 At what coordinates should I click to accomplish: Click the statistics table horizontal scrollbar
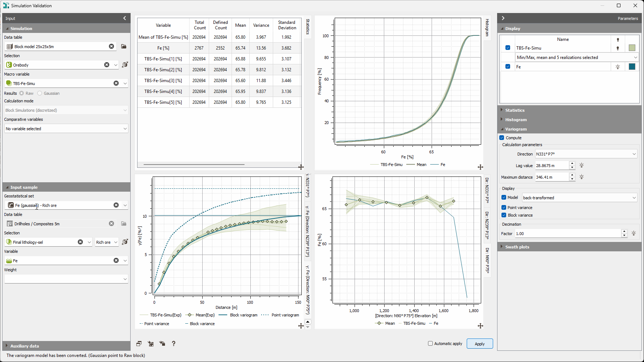pyautogui.click(x=194, y=165)
